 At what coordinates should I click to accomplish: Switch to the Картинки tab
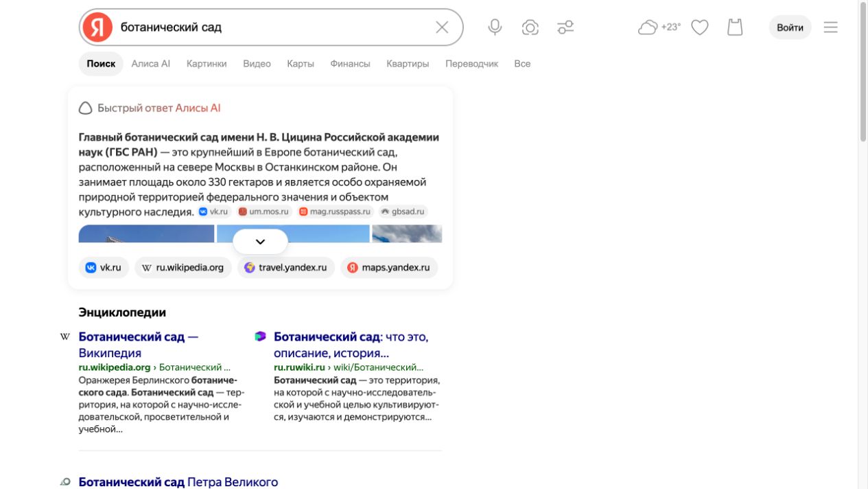[x=207, y=64]
